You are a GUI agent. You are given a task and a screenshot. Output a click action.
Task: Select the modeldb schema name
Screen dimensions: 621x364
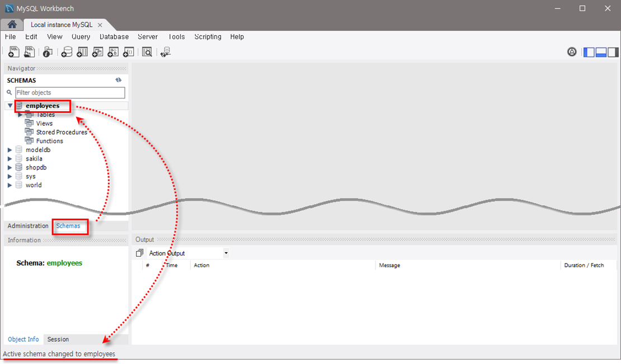click(38, 150)
